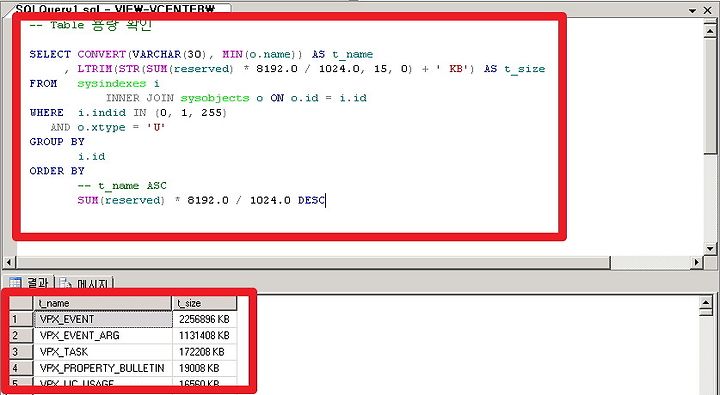Click the 19008 KB size cell
Viewport: 720px width, 395px height.
pyautogui.click(x=205, y=368)
